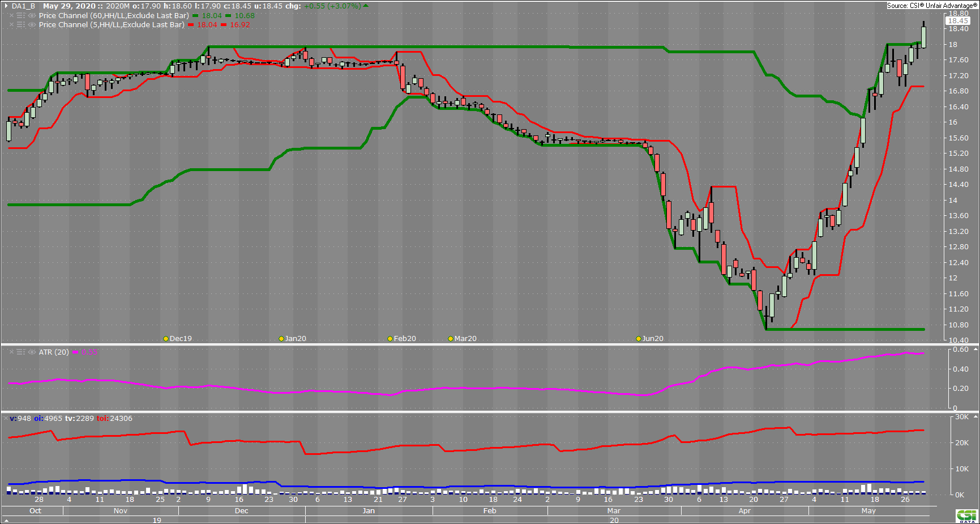Click the DA1_B symbol name
The height and width of the screenshot is (524, 980).
23,6
